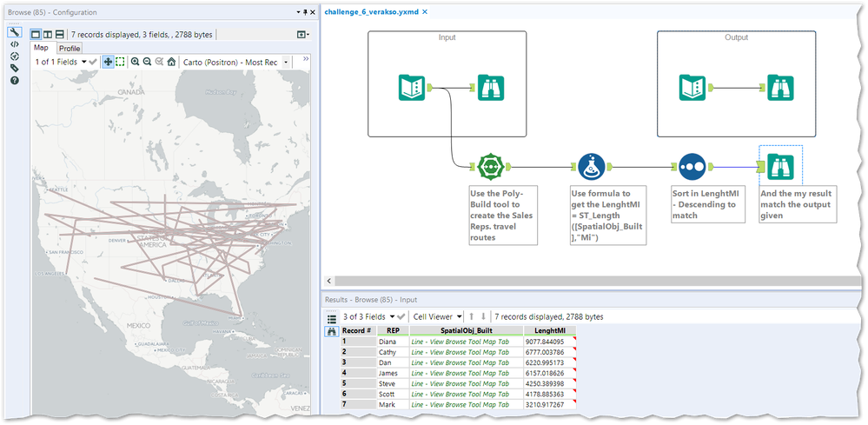
Task: Open the XML view icon in sidebar
Action: [15, 44]
